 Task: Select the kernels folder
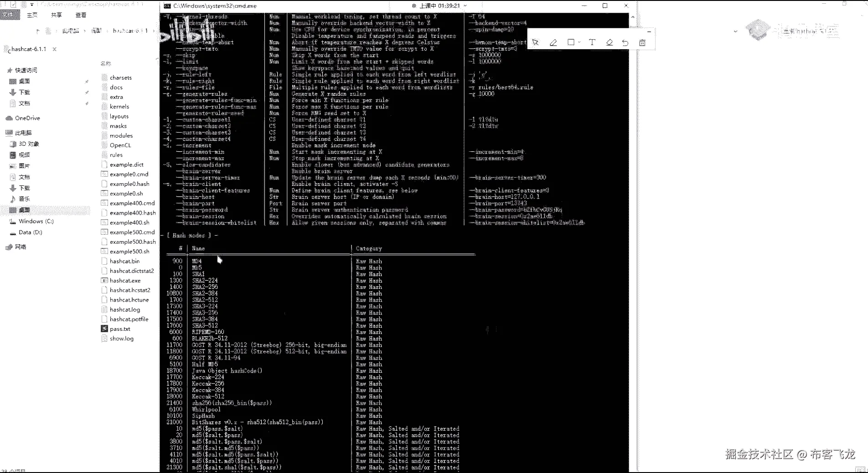(119, 107)
